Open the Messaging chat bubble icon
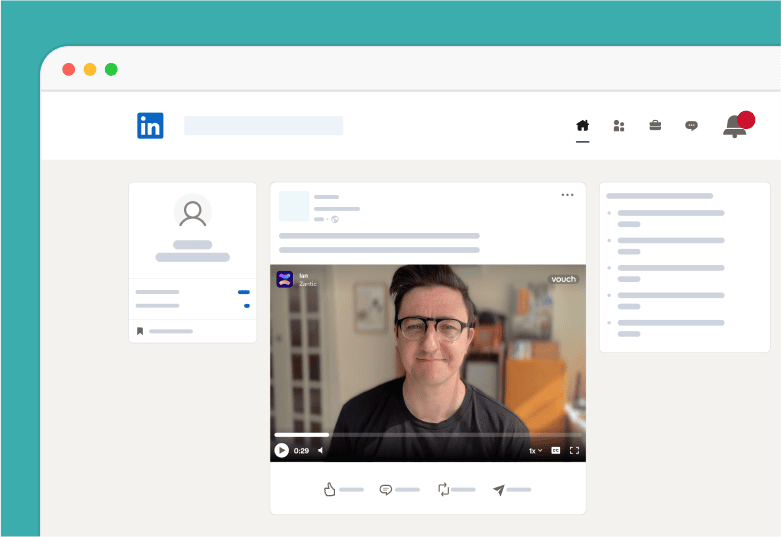This screenshot has height=537, width=781. 691,126
